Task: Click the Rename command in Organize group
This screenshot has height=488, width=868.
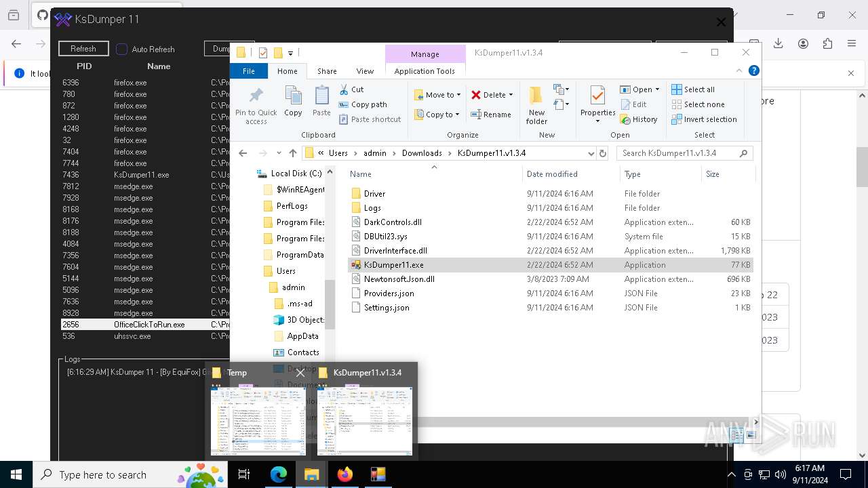Action: click(x=491, y=115)
